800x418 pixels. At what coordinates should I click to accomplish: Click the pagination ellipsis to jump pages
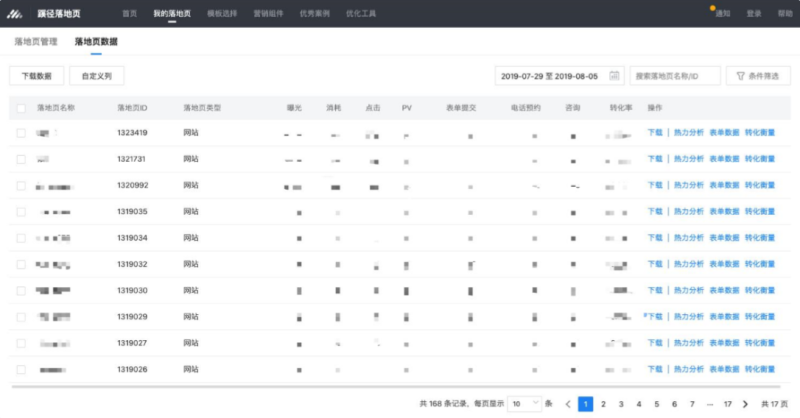point(710,404)
